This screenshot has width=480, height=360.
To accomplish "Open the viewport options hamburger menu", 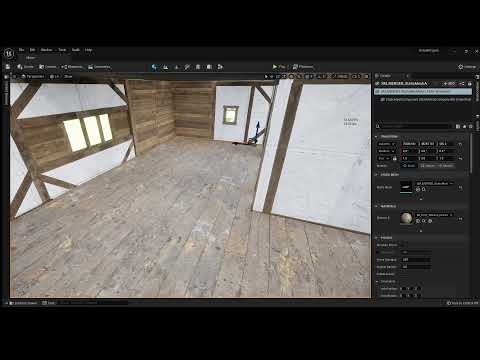I will [14, 76].
